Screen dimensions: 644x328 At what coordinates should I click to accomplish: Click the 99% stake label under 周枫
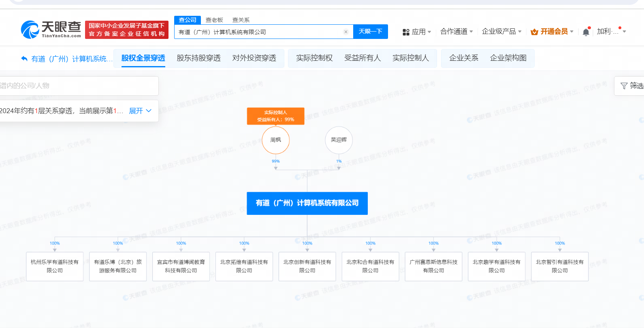pos(276,161)
